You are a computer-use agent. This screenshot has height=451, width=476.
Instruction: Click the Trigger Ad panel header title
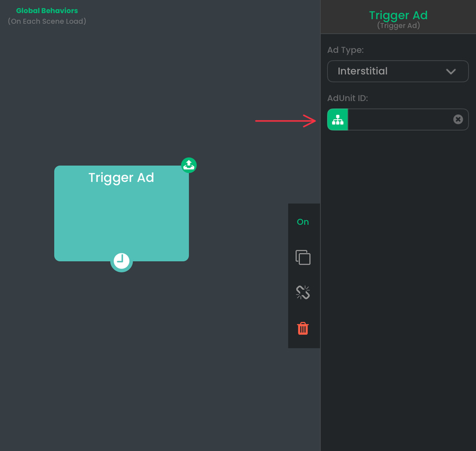pos(398,15)
